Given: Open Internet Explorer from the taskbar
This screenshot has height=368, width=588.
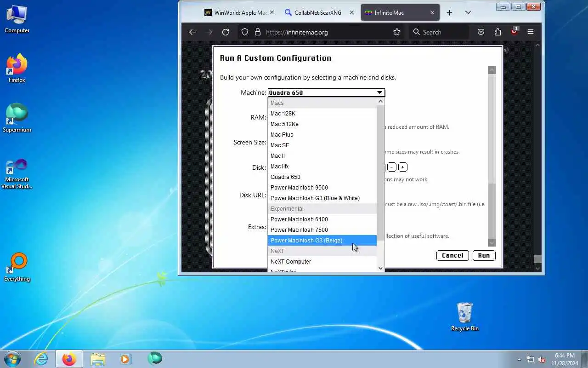Looking at the screenshot, I should tap(41, 359).
